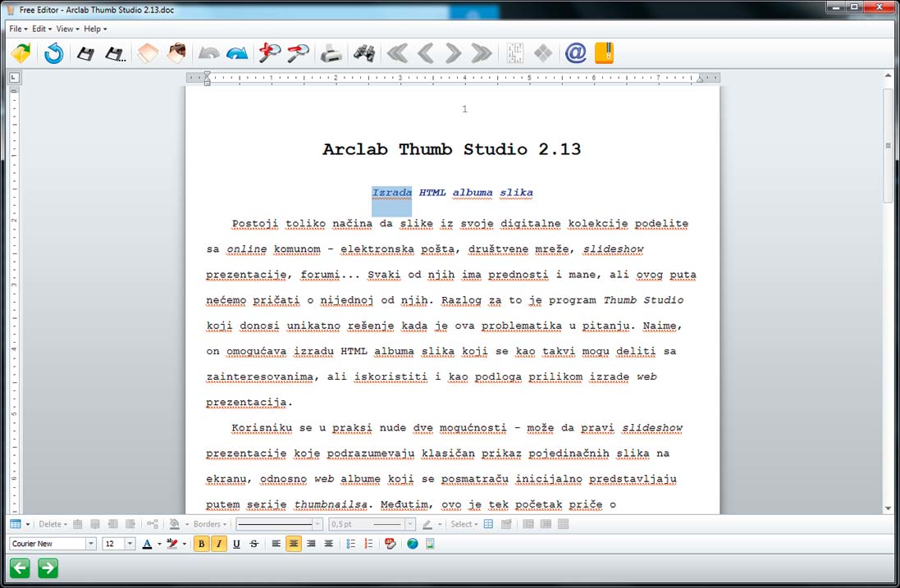Align text left
The width and height of the screenshot is (900, 588).
276,543
